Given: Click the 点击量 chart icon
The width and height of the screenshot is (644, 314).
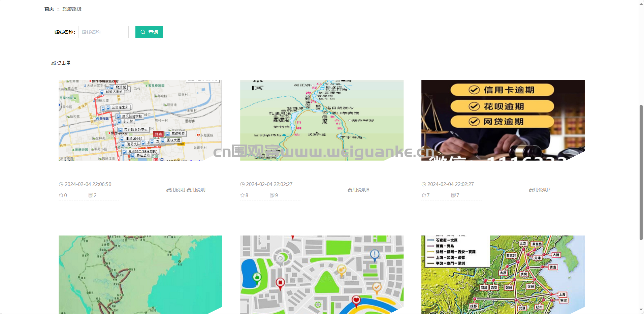Looking at the screenshot, I should pyautogui.click(x=54, y=63).
